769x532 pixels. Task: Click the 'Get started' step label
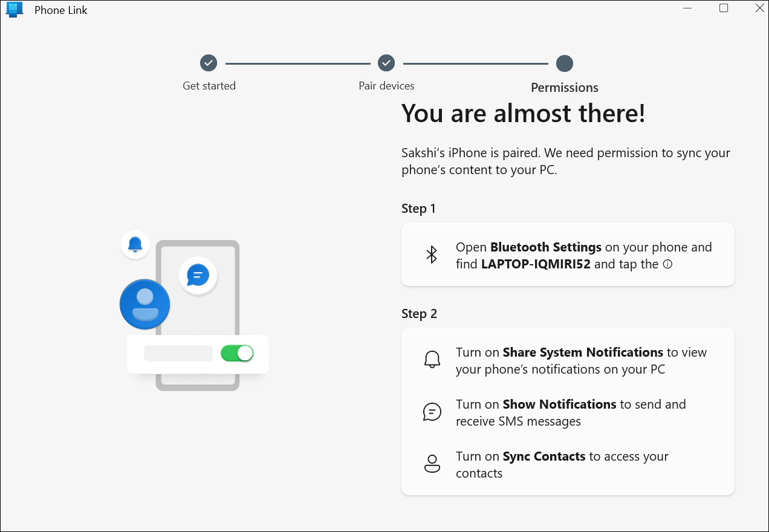(209, 86)
